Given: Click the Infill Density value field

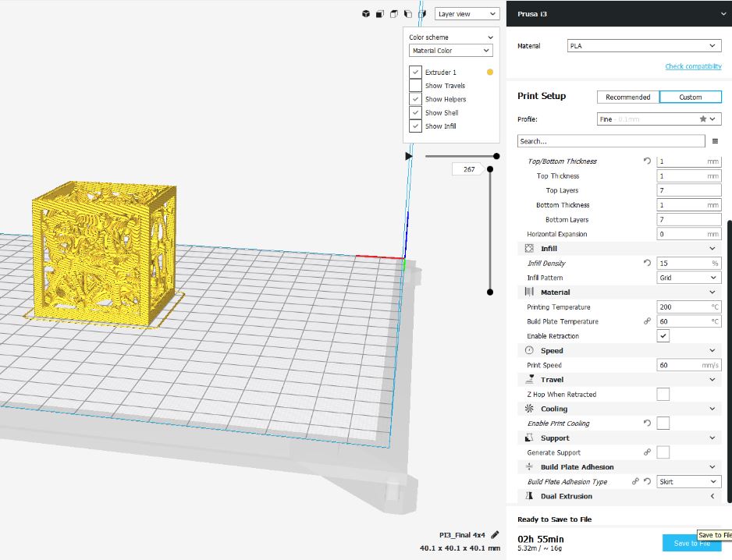Looking at the screenshot, I should [688, 263].
